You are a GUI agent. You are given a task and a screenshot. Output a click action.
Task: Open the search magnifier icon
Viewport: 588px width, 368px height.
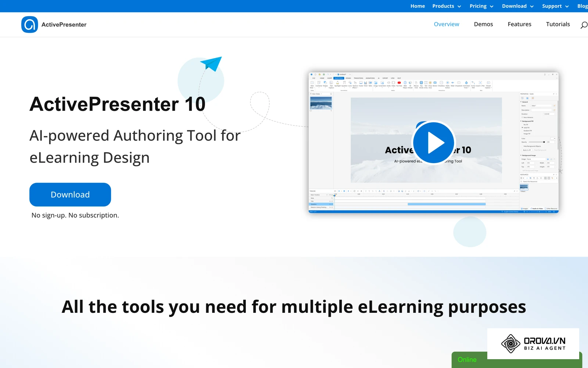point(584,25)
